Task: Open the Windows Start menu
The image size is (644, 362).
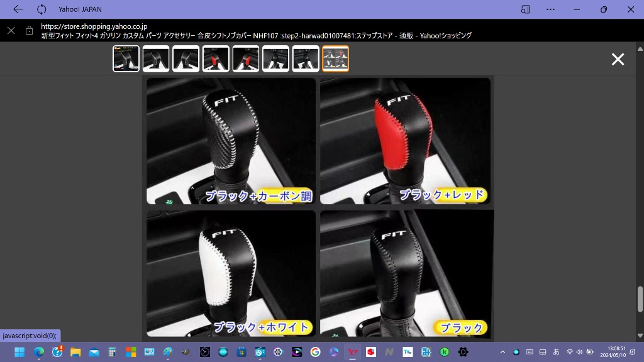Action: coord(19,352)
